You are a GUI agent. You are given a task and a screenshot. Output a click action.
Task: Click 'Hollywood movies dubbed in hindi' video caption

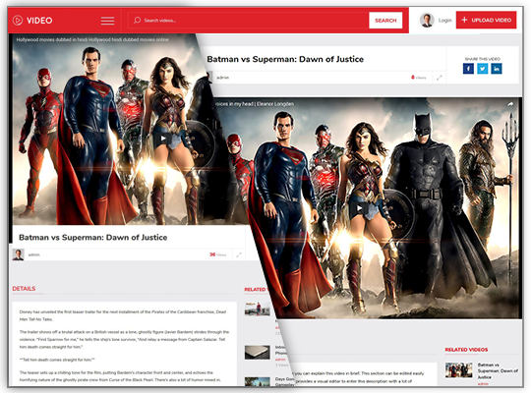(92, 39)
